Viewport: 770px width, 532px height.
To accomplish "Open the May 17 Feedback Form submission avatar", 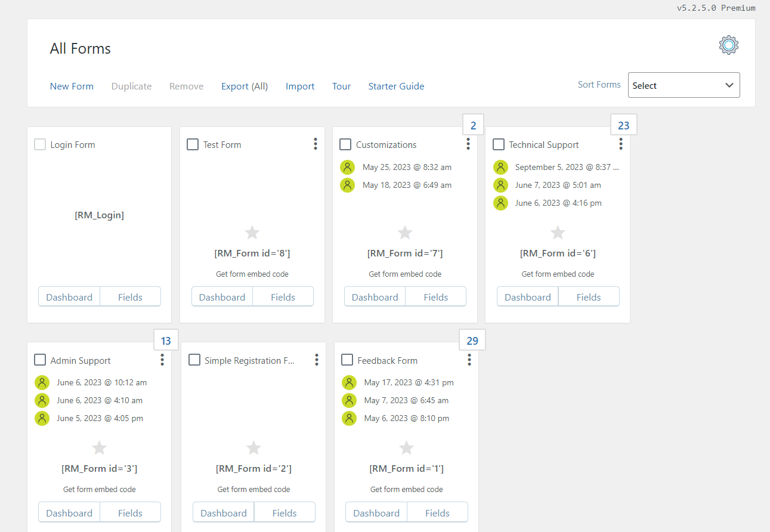I will 349,382.
